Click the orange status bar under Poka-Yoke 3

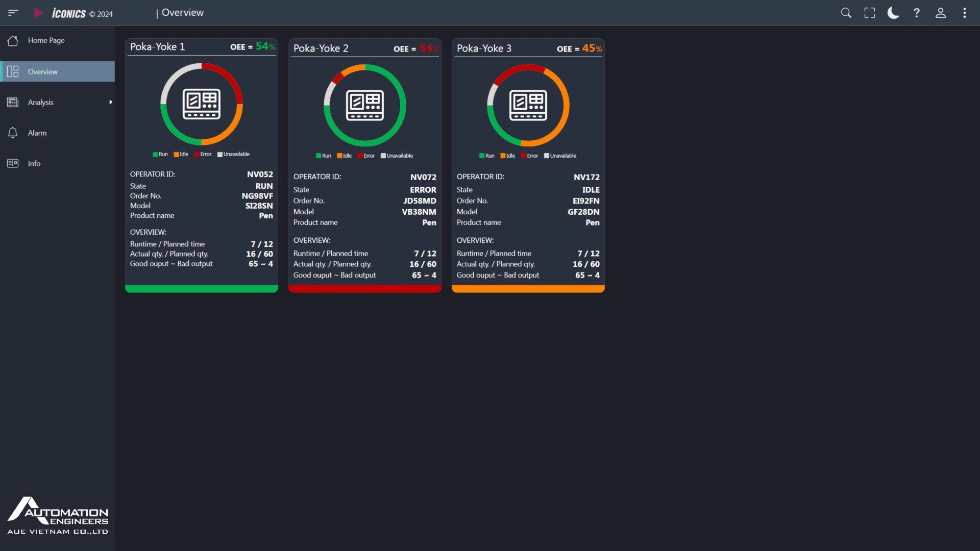click(x=528, y=289)
